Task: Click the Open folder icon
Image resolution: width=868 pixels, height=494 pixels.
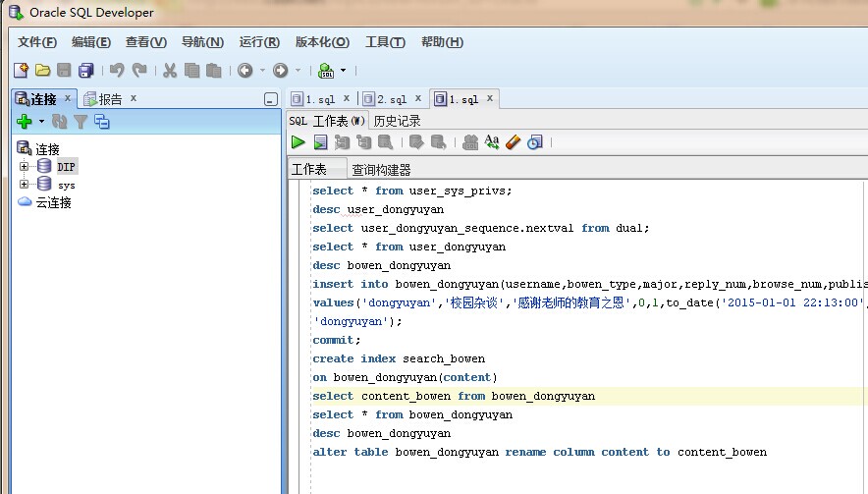Action: (x=42, y=71)
